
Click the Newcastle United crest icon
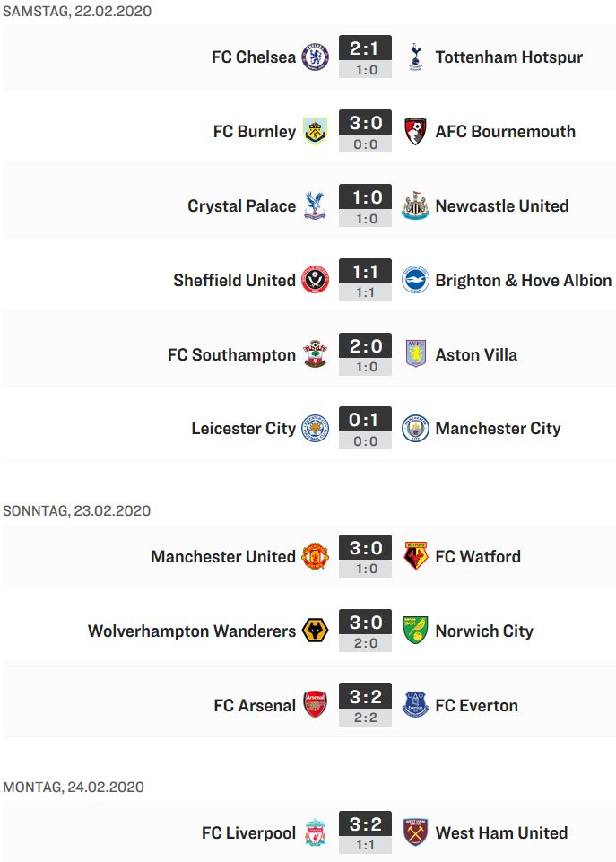(415, 205)
